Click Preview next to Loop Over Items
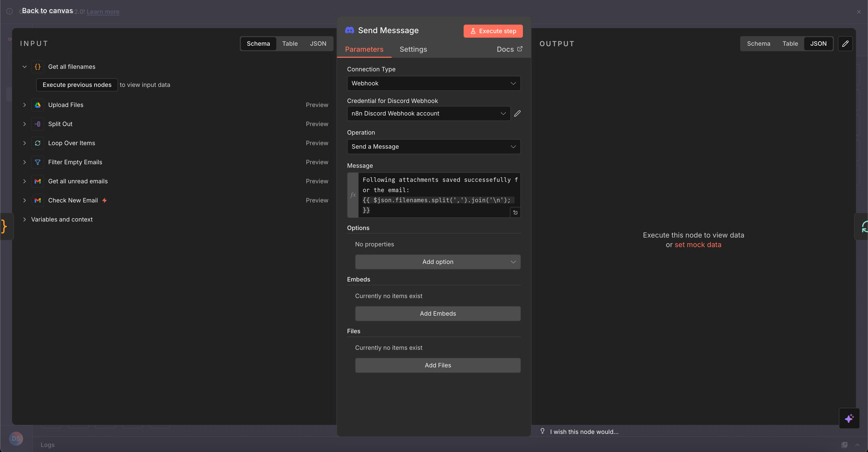868x452 pixels. pyautogui.click(x=317, y=143)
